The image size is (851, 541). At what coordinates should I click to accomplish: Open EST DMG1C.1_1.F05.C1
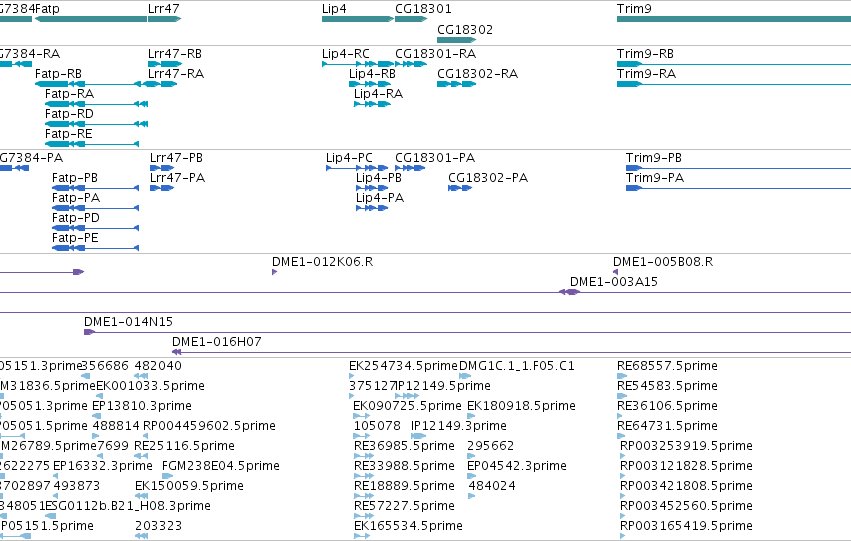(517, 366)
